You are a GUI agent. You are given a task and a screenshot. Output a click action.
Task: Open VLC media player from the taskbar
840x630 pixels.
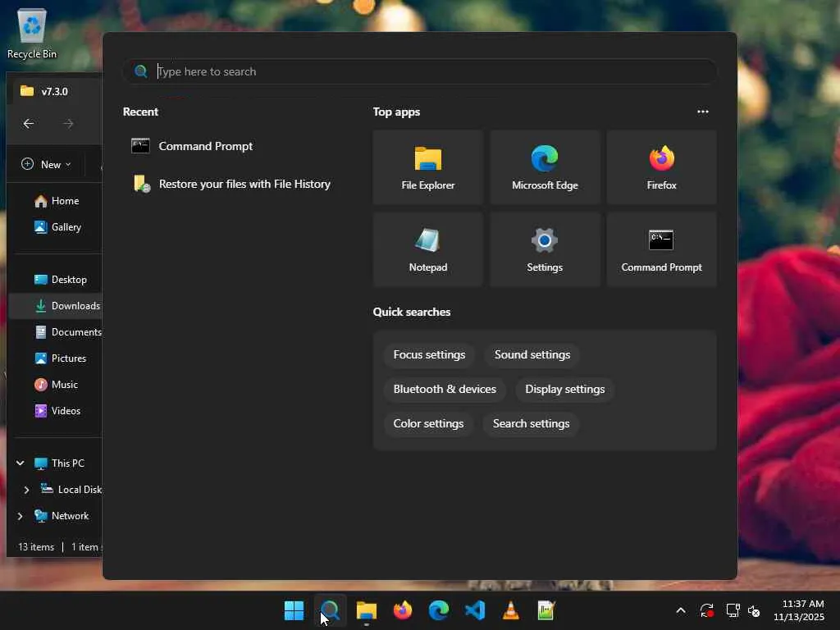(x=510, y=610)
